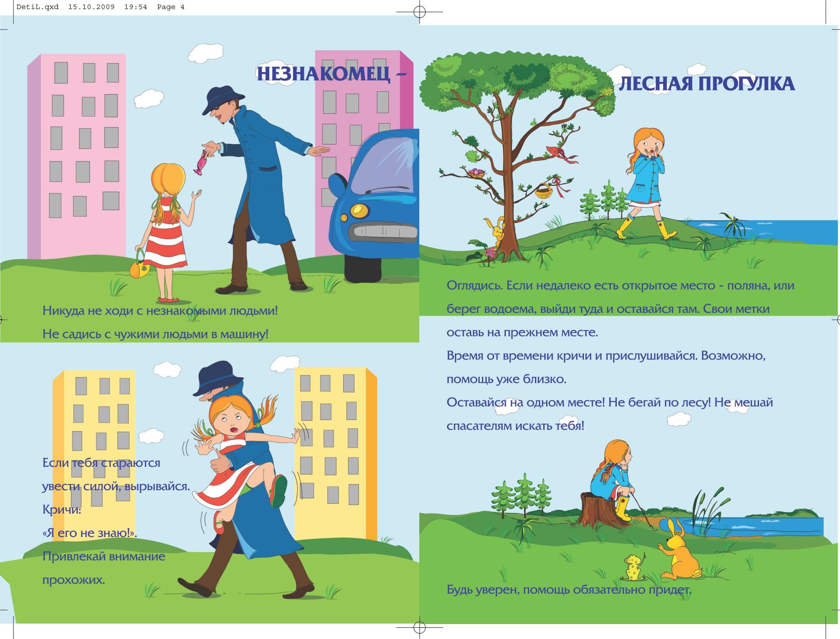
Task: Click the line "оставь на прежнем месте."
Action: point(522,332)
